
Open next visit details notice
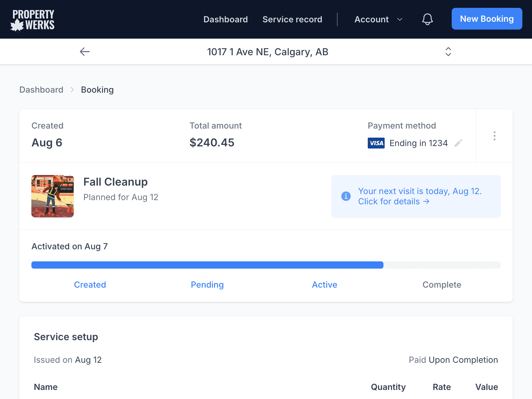click(x=416, y=196)
